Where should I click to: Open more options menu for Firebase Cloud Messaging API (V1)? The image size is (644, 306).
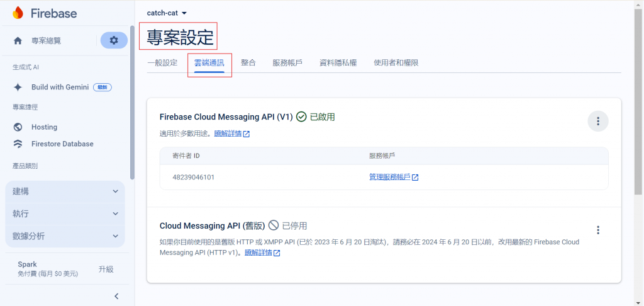pos(598,121)
